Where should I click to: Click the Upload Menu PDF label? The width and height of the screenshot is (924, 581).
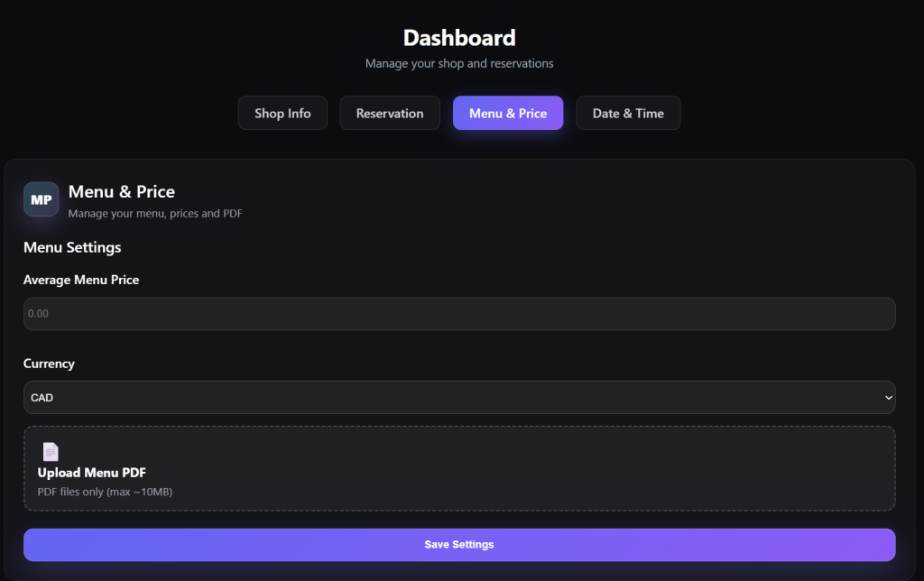[x=92, y=473]
